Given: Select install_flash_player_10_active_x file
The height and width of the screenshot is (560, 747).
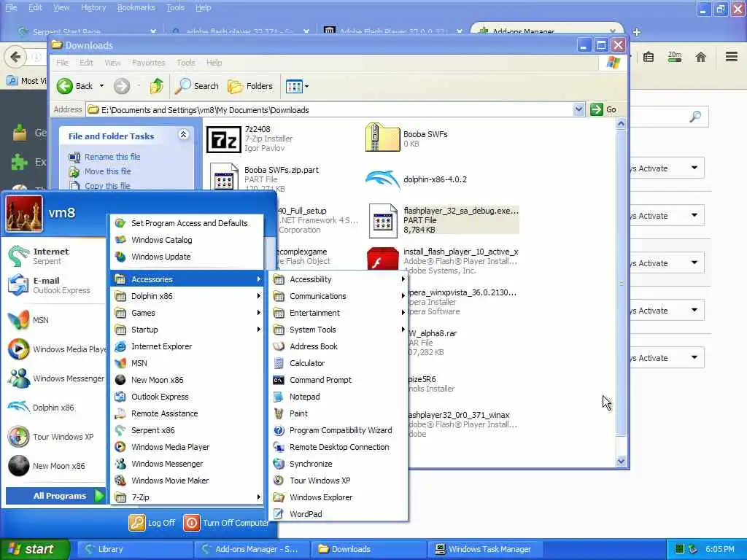Looking at the screenshot, I should click(443, 261).
